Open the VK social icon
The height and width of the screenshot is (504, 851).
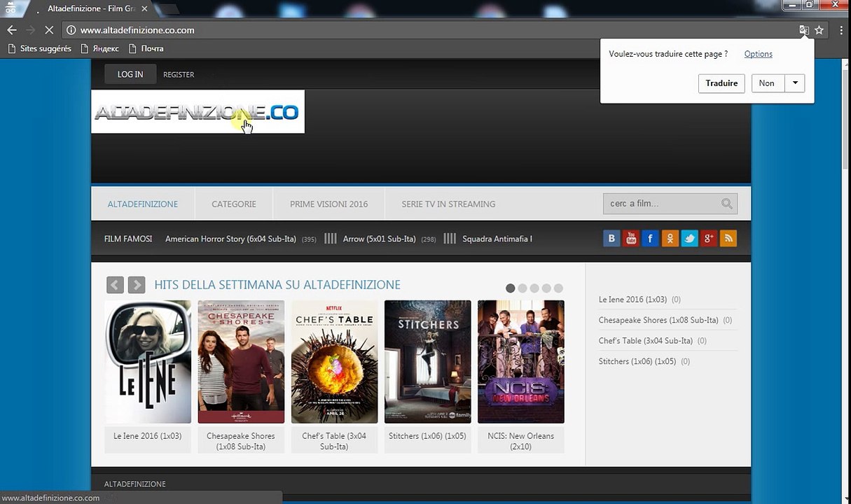tap(611, 239)
